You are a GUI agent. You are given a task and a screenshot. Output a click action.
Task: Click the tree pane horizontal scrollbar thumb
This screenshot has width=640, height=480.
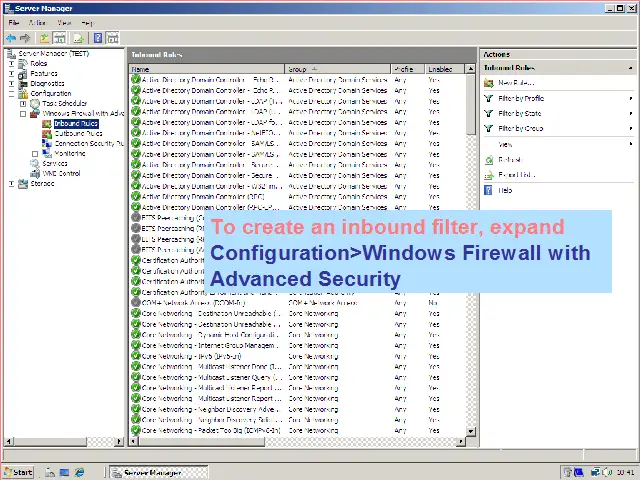click(x=51, y=441)
